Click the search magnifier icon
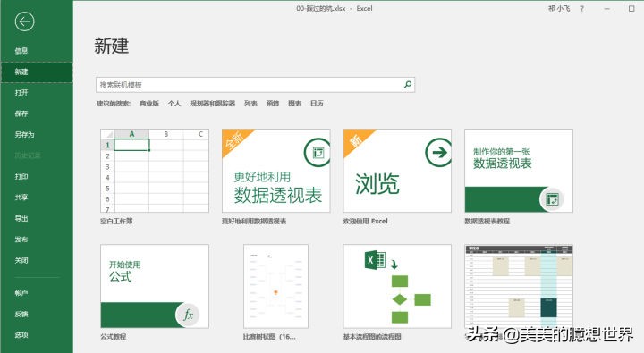644x353 pixels. pyautogui.click(x=408, y=85)
